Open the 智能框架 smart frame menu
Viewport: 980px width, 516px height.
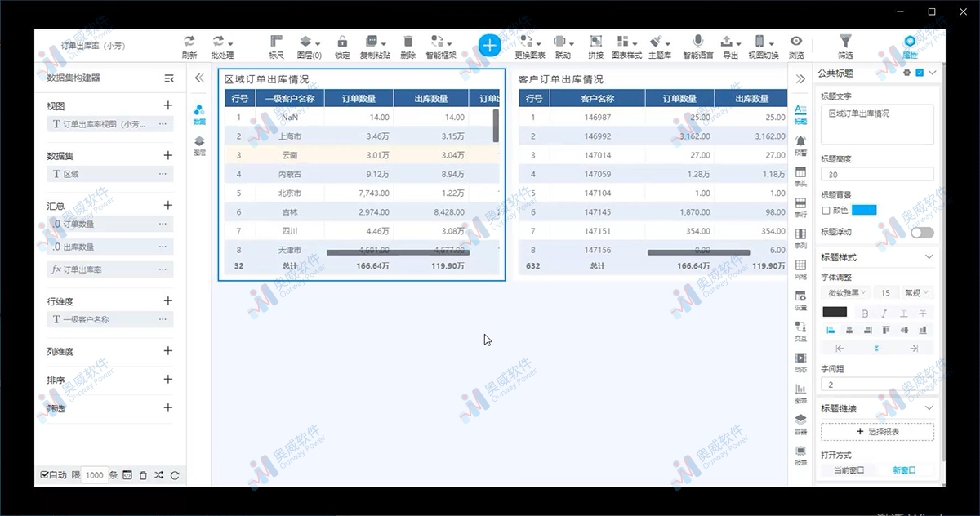441,47
